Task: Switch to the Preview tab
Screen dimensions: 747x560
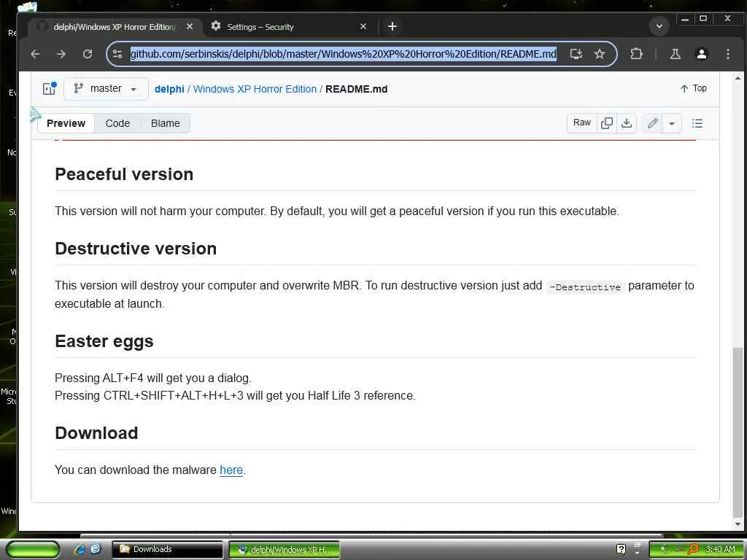Action: point(66,122)
